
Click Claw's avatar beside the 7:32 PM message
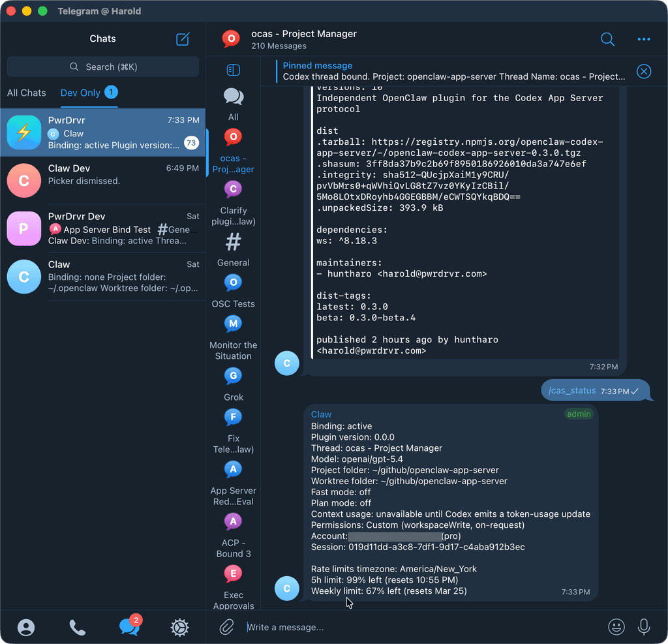[287, 363]
